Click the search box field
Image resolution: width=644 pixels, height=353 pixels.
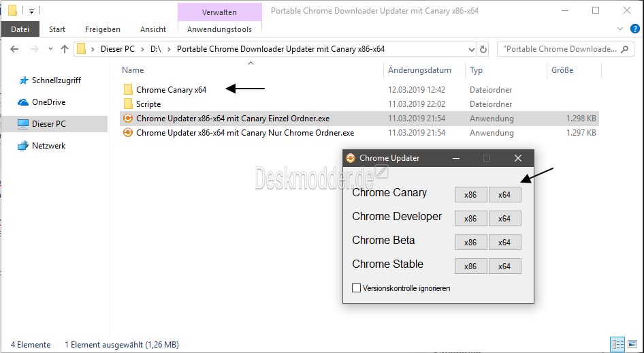[565, 49]
